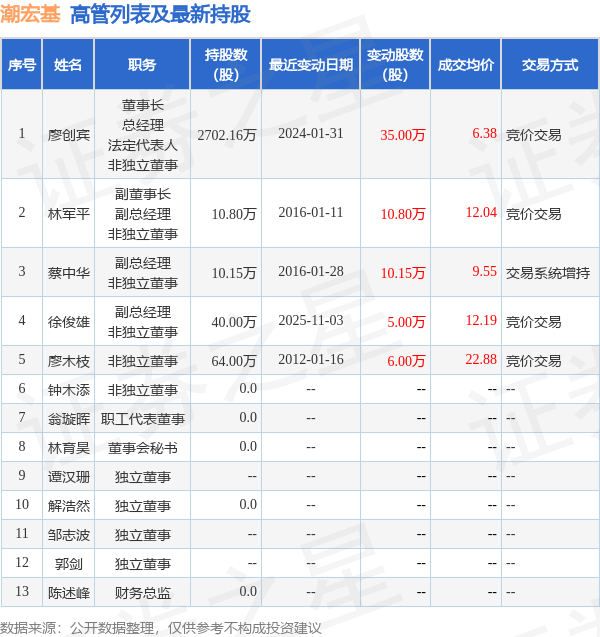Select the name 郭剑
Viewport: 600px width, 637px height.
click(x=69, y=564)
